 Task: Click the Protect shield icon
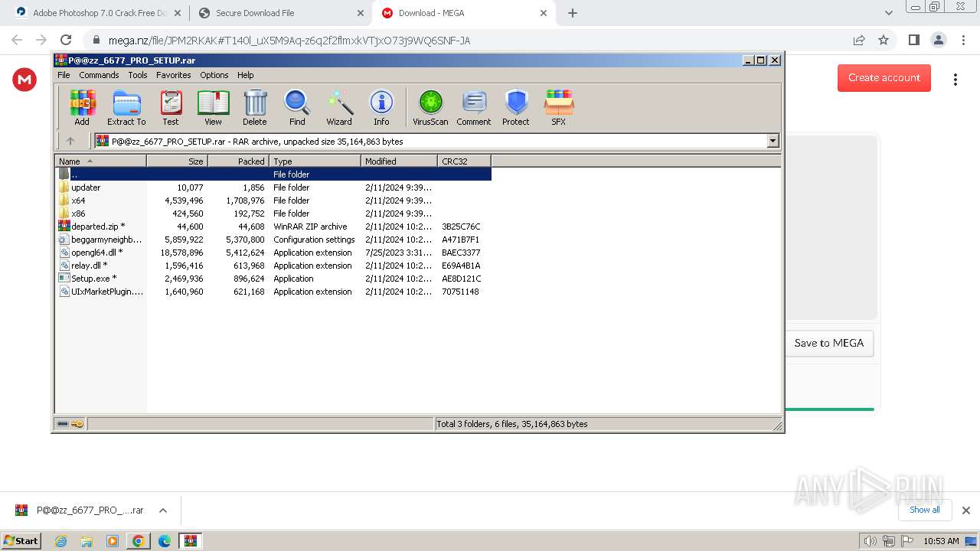(516, 108)
